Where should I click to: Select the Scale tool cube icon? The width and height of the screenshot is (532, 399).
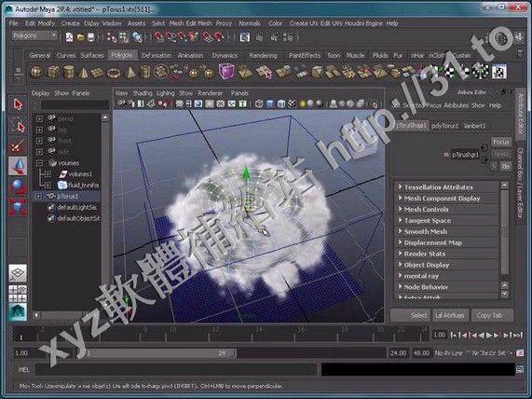click(18, 207)
